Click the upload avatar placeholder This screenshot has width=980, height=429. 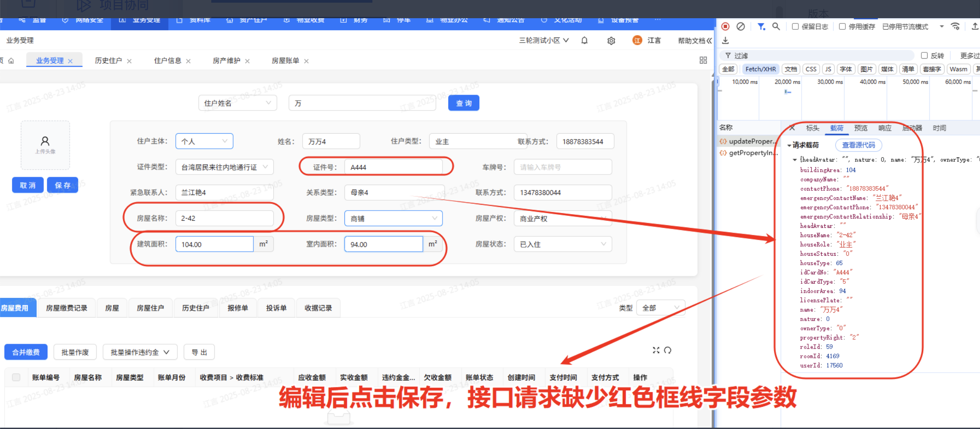(x=45, y=145)
